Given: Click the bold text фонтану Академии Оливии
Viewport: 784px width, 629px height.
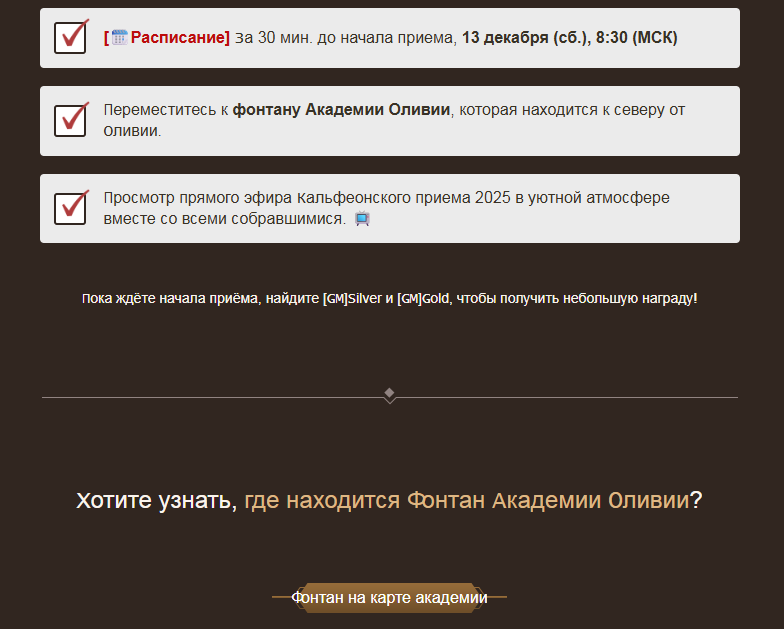Looking at the screenshot, I should pyautogui.click(x=342, y=110).
